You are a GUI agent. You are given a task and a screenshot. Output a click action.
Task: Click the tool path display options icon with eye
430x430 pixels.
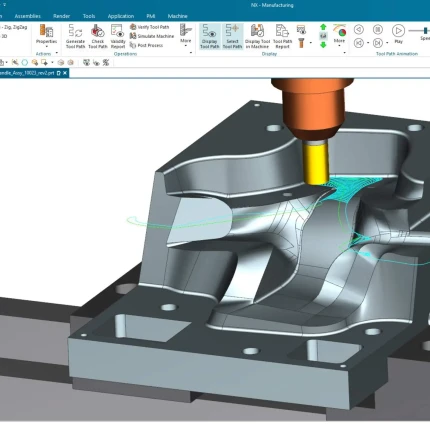point(301,30)
